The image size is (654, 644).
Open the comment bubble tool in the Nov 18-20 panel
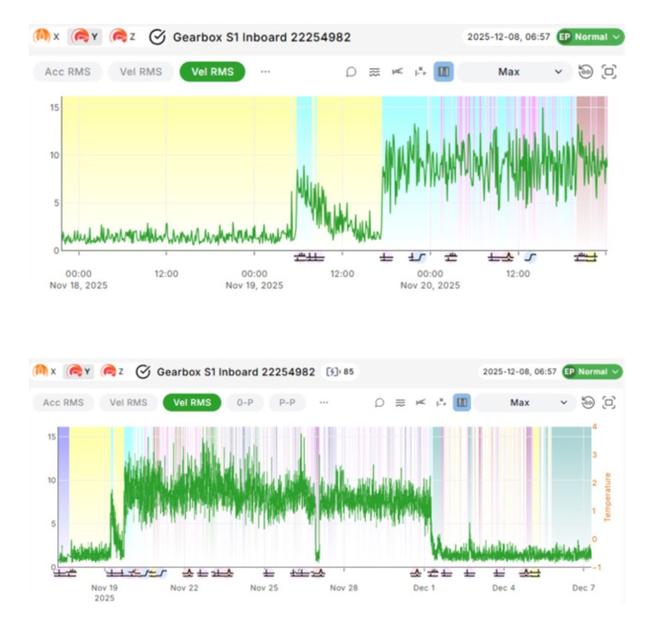(351, 72)
